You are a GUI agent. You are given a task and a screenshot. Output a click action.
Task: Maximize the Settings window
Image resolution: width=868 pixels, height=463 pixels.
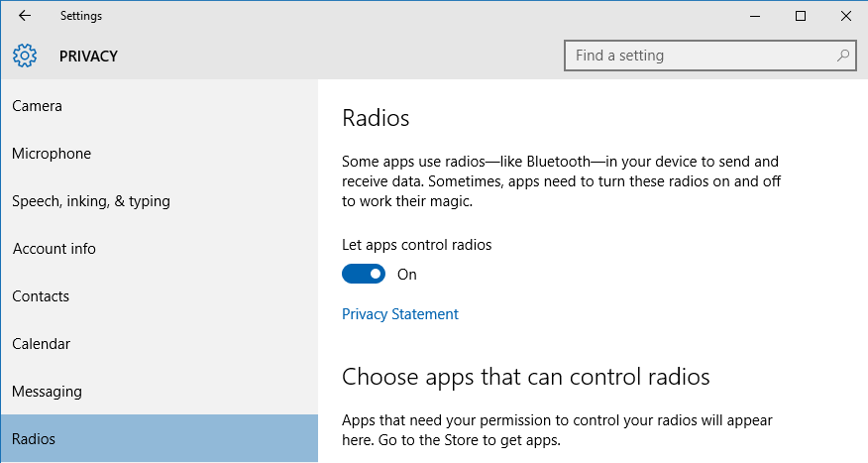coord(801,16)
